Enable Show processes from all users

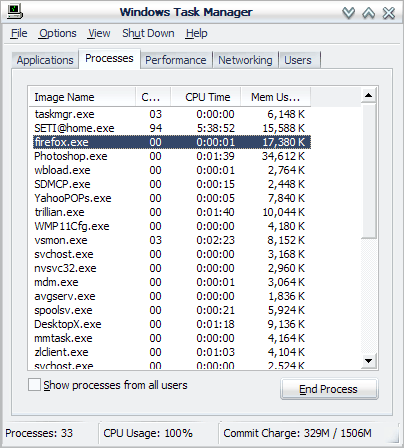point(34,385)
